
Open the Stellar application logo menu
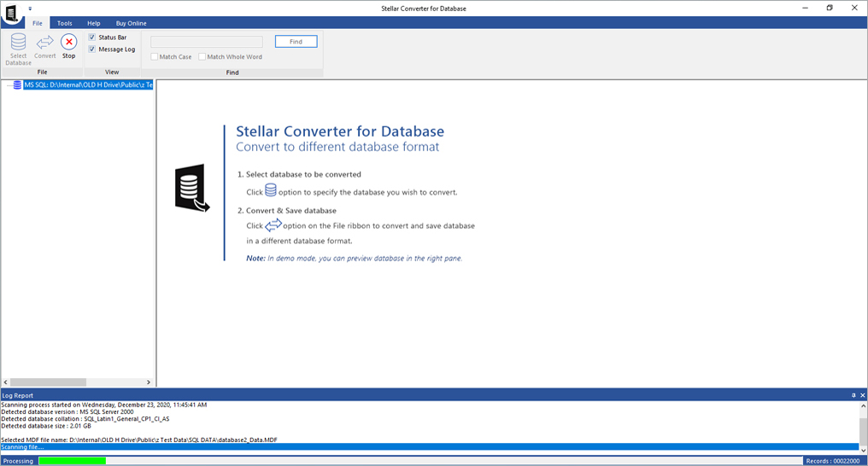click(x=12, y=13)
